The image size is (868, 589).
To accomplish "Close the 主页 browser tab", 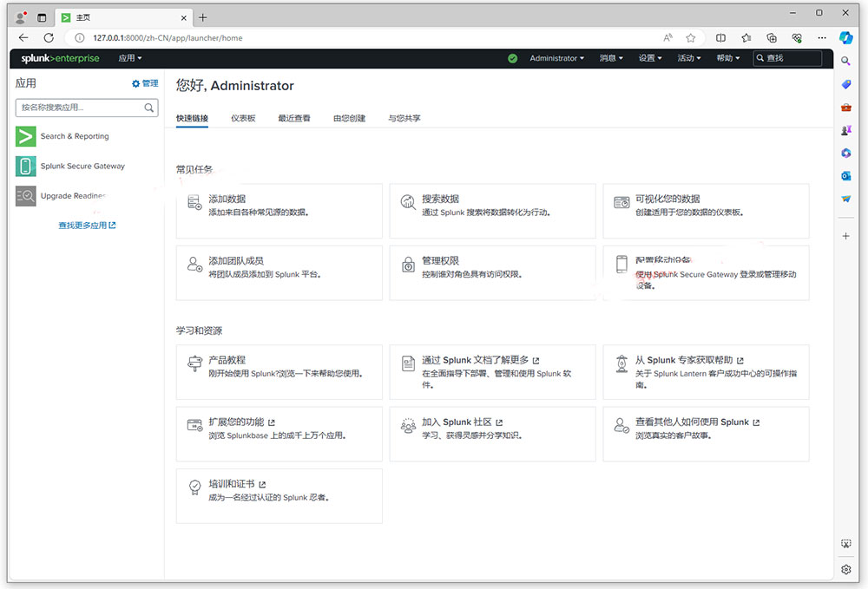I will click(x=184, y=18).
